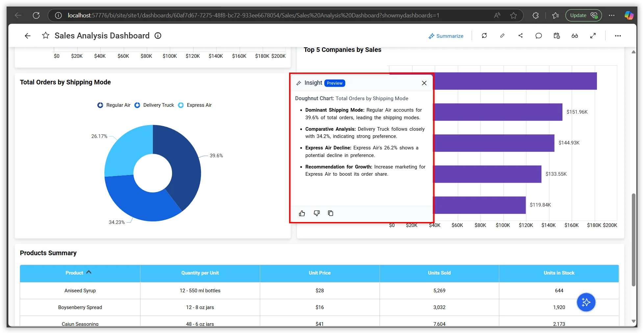Sort by the Product column header

(x=74, y=273)
